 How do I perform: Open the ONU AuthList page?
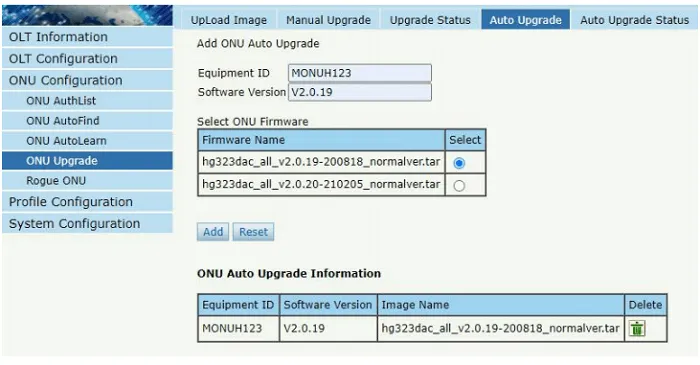point(88,101)
